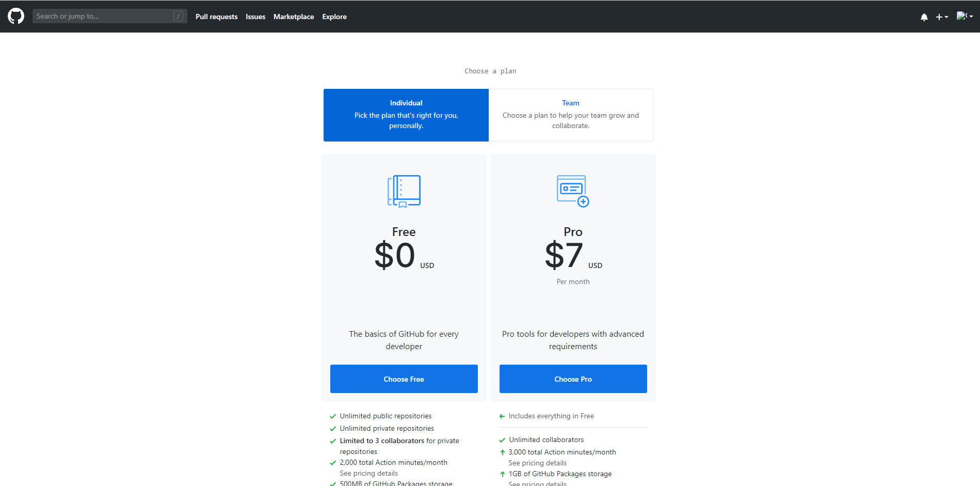Screen dimensions: 980x486
Task: Open the user avatar menu
Action: pos(965,16)
